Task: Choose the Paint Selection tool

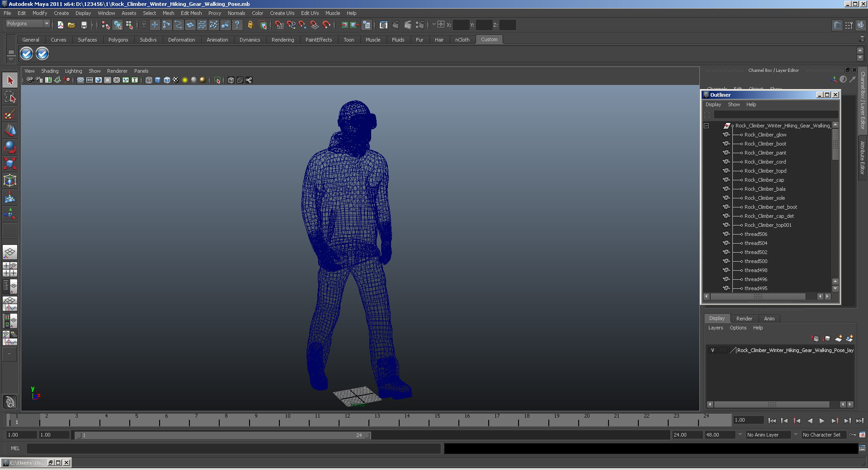Action: click(10, 114)
